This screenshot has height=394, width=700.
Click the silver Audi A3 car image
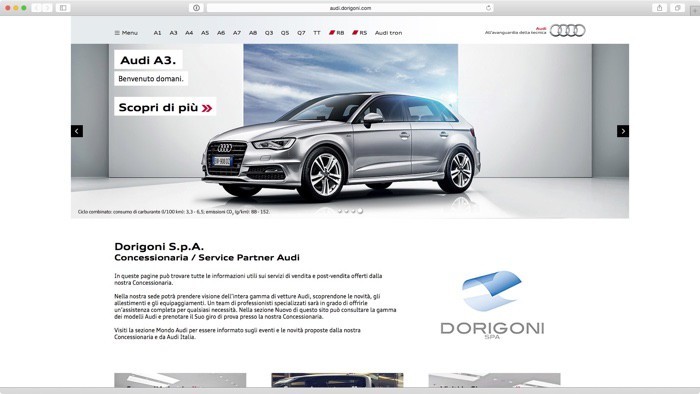click(342, 147)
